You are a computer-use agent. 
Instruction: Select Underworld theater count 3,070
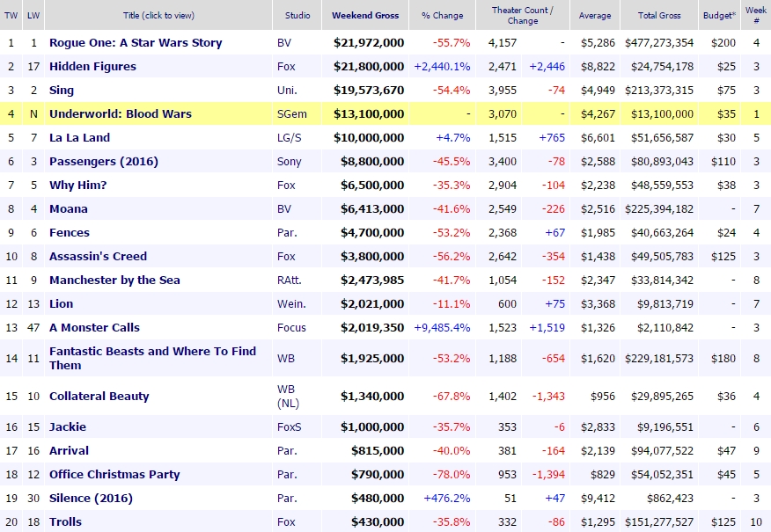503,114
